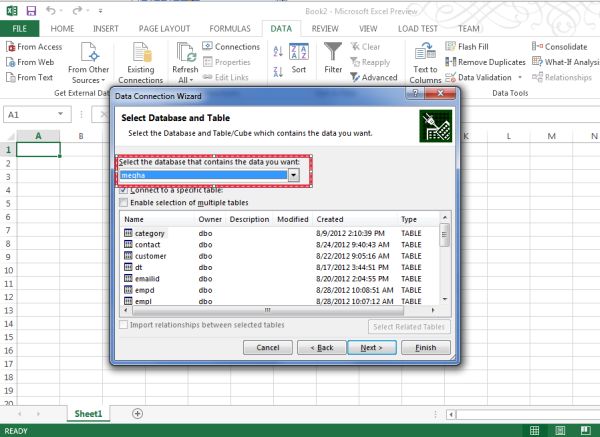Click the Undo arrow icon
Viewport: 600px width, 437px height.
pyautogui.click(x=51, y=10)
